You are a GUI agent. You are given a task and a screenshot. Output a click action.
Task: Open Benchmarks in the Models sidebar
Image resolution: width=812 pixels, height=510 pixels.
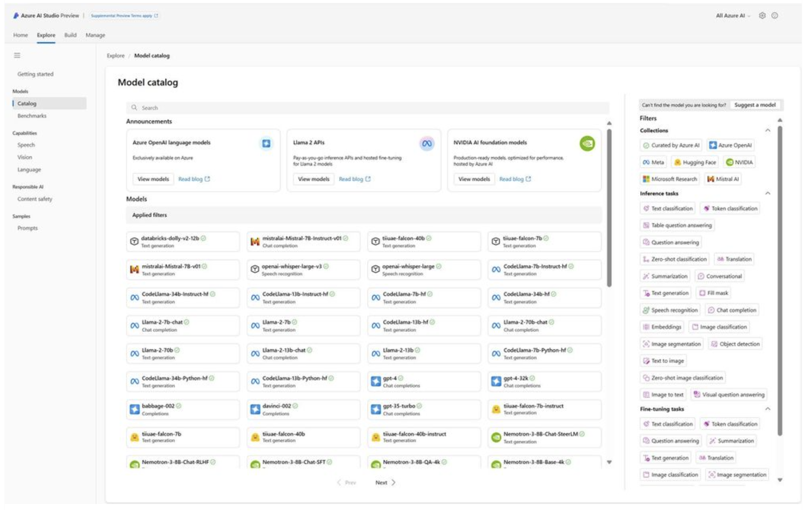click(x=32, y=115)
